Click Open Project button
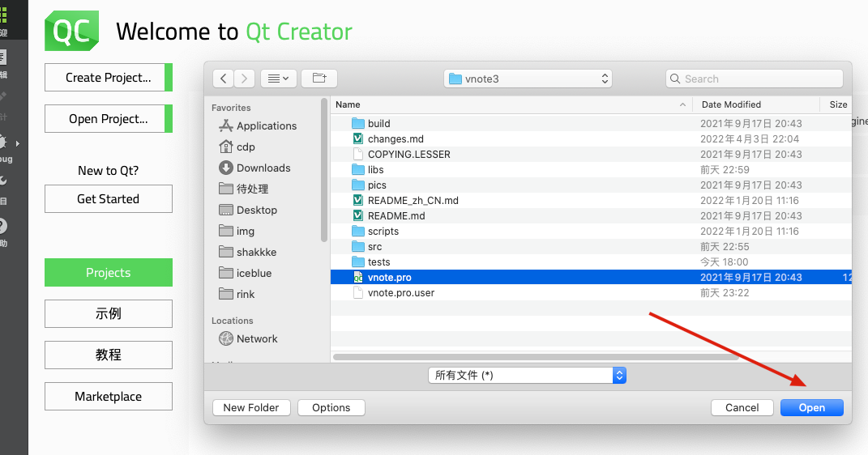Viewport: 868px width, 455px height. pyautogui.click(x=109, y=119)
